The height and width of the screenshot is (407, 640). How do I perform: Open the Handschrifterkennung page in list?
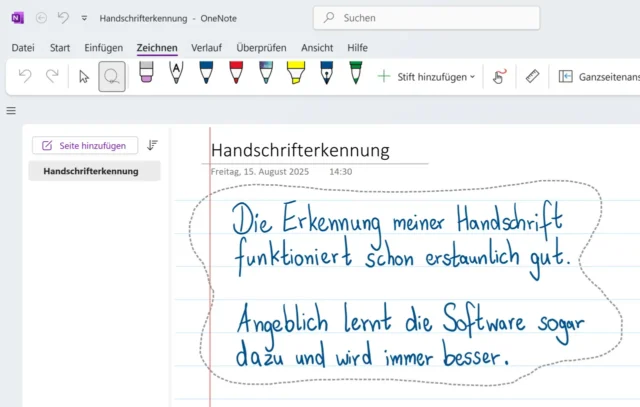(91, 171)
